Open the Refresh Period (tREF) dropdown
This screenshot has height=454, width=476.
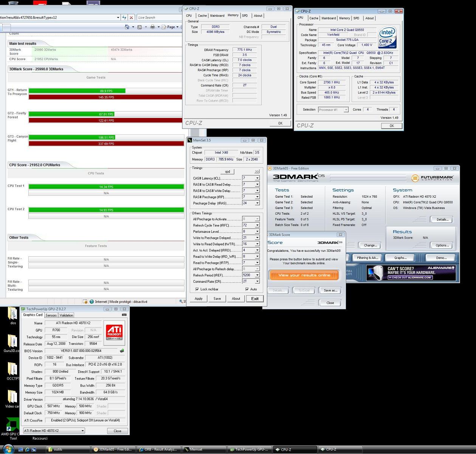pos(257,275)
